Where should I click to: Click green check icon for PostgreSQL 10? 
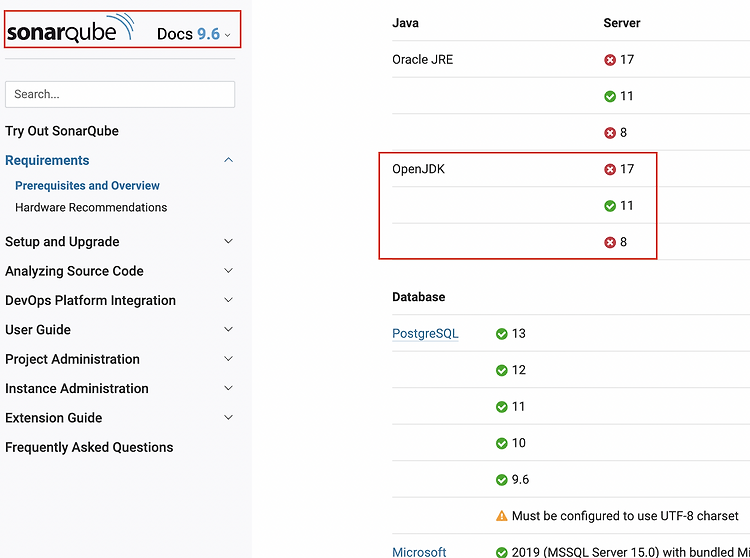[502, 443]
